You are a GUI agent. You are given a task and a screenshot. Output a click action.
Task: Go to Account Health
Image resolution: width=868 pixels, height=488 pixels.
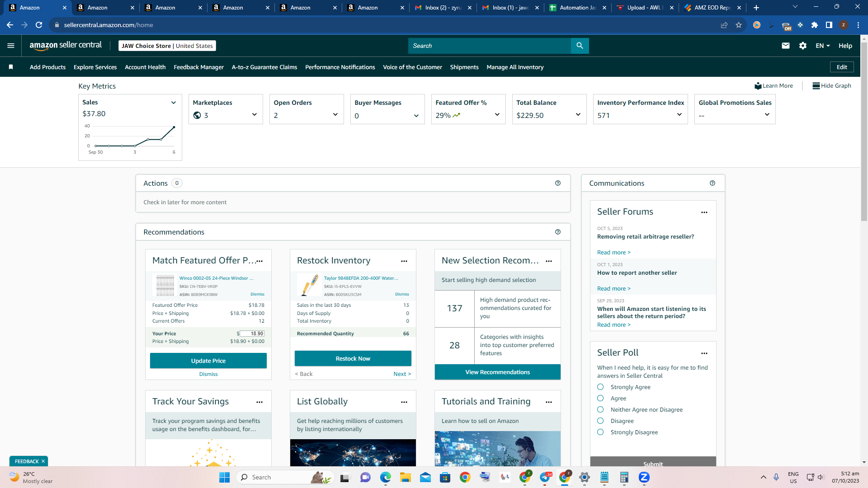145,67
